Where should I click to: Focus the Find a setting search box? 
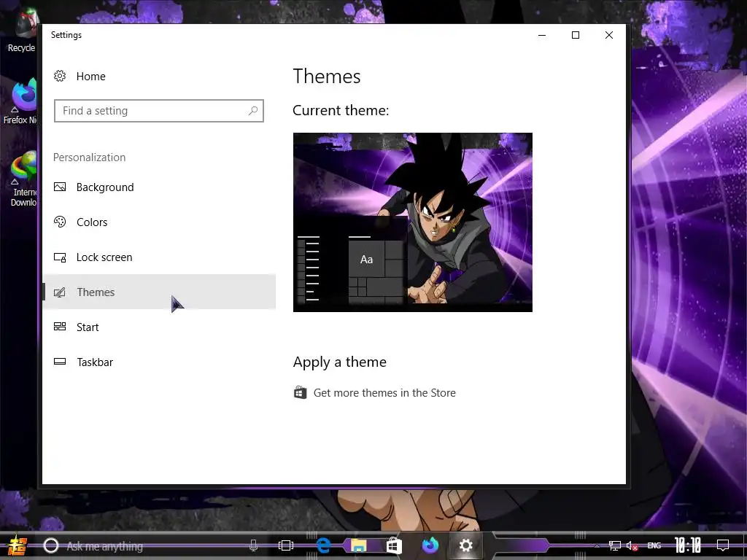click(x=158, y=111)
